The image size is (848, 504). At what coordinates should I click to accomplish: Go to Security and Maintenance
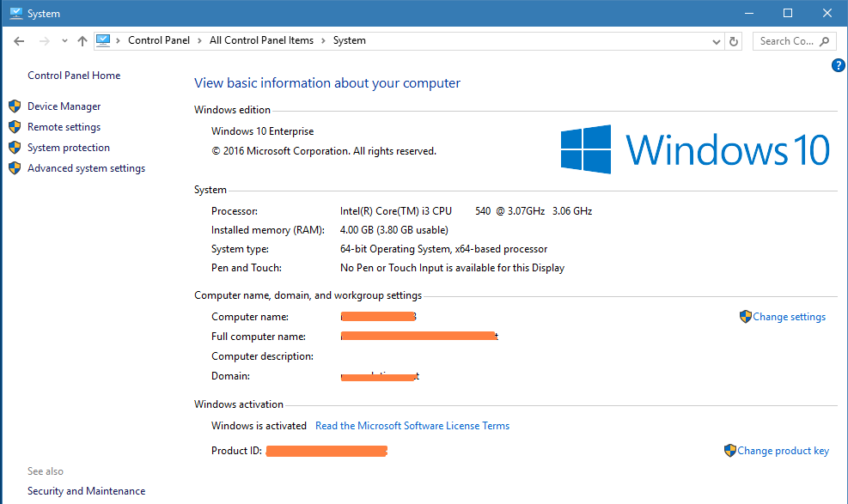pos(86,491)
